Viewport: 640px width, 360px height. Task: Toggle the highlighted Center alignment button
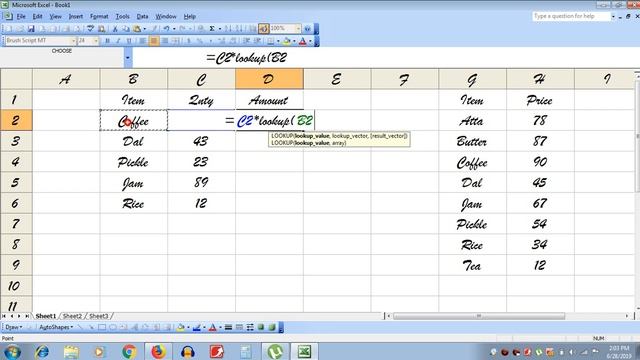pos(154,41)
